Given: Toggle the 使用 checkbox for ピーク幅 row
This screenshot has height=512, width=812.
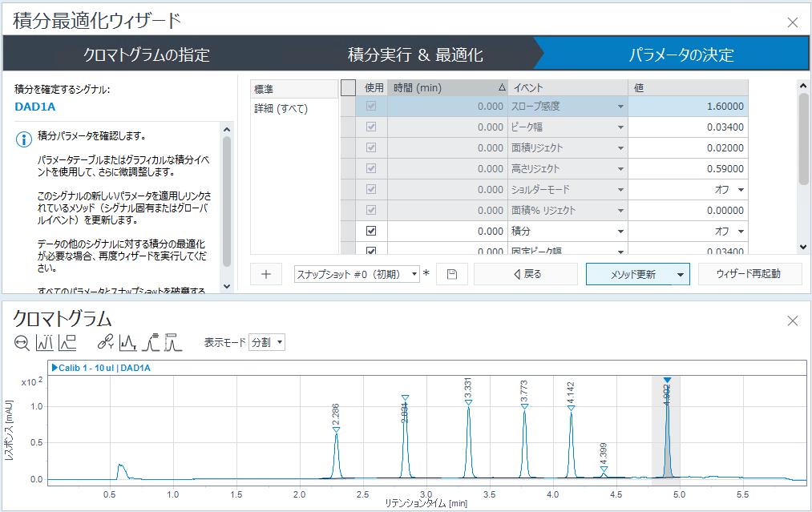Looking at the screenshot, I should click(371, 127).
